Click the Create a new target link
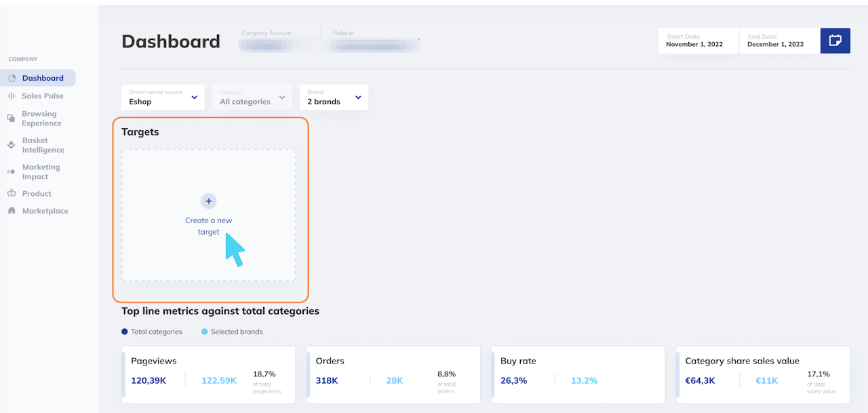The height and width of the screenshot is (413, 868). tap(209, 226)
